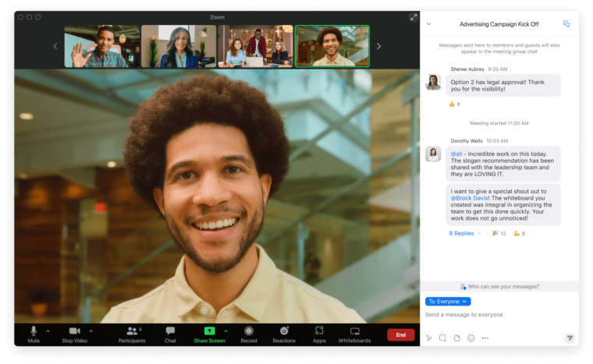Click the red End meeting button
Screen dimensions: 593x364
(400, 334)
